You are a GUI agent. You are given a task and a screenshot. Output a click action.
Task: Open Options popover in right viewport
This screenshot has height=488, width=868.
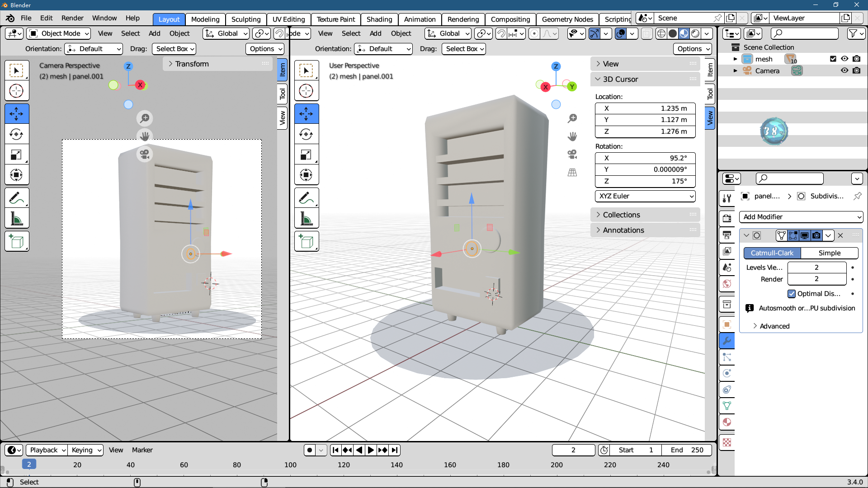click(693, 49)
